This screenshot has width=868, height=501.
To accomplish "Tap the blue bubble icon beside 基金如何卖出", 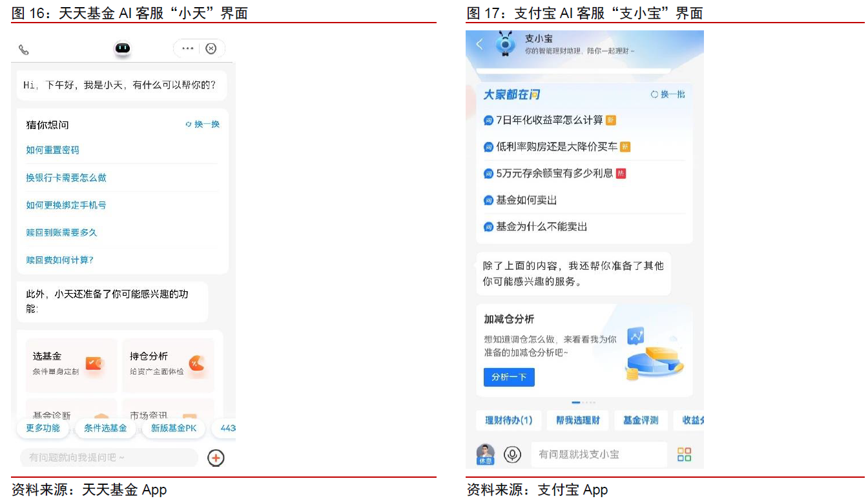I will pyautogui.click(x=488, y=200).
